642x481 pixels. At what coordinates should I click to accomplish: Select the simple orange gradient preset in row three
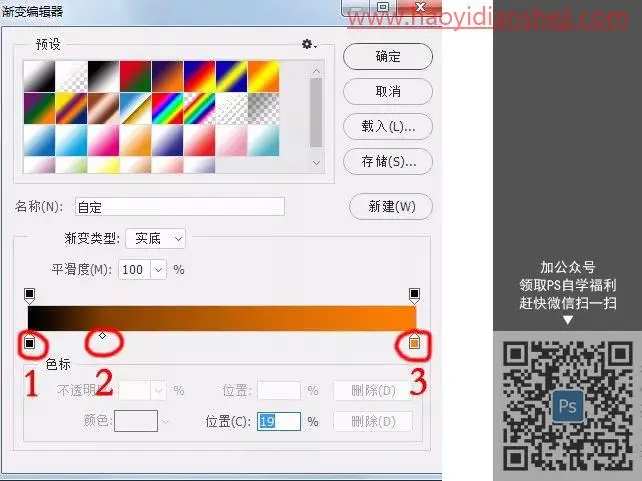click(x=136, y=140)
